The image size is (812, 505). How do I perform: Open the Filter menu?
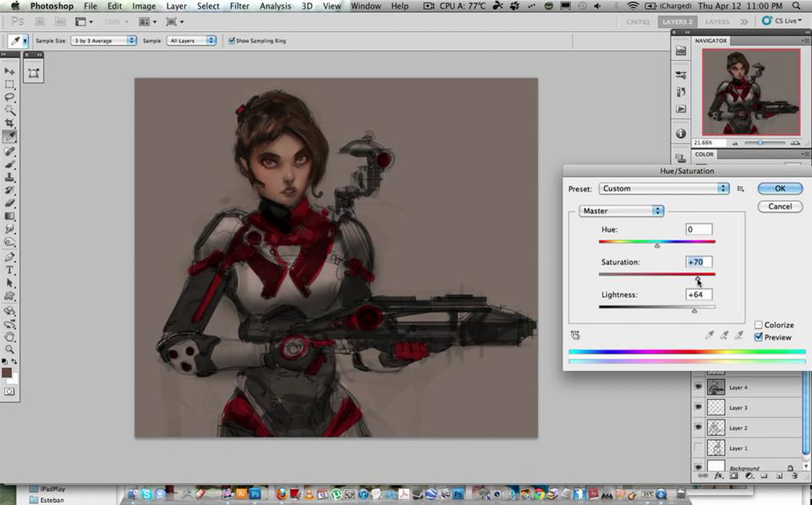[x=239, y=6]
